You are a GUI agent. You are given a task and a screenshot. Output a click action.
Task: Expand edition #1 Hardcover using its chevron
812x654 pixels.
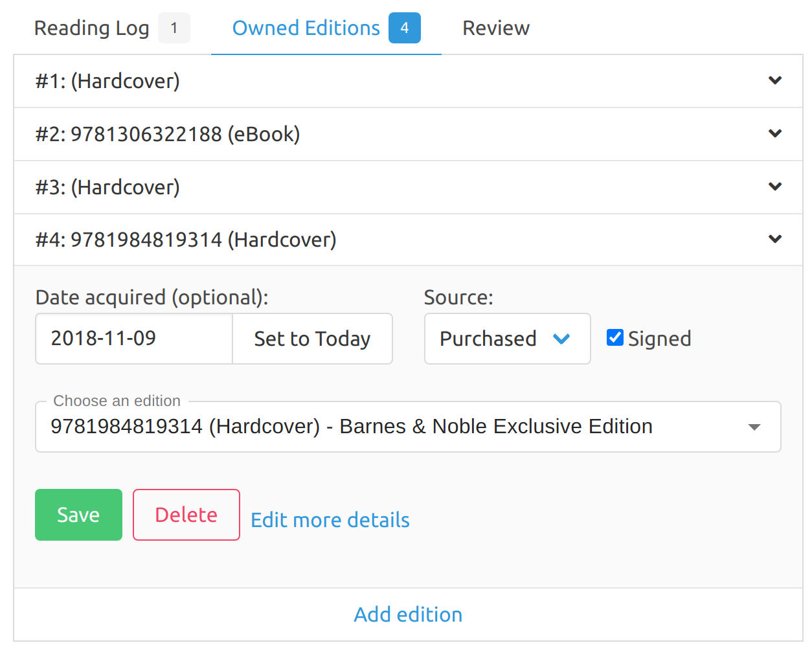tap(774, 81)
